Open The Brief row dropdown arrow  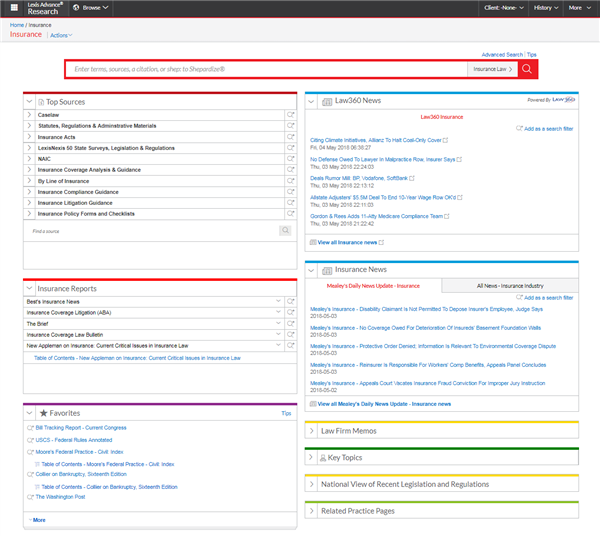278,323
